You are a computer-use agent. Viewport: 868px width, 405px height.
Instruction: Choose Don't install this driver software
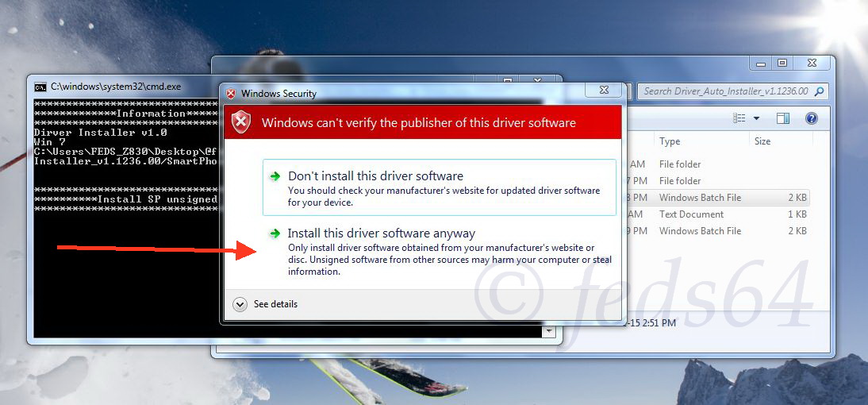439,187
